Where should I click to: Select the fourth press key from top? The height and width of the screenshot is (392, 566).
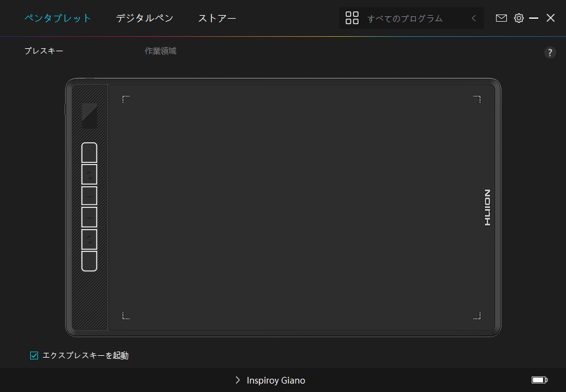89,217
